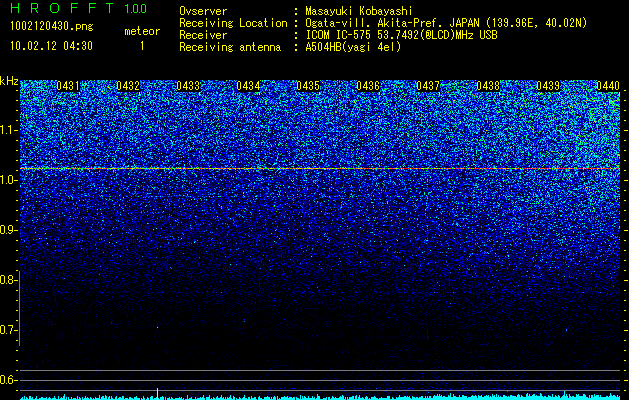
Task: Click the date stamp 10.02.12 04:30
Action: click(x=51, y=46)
